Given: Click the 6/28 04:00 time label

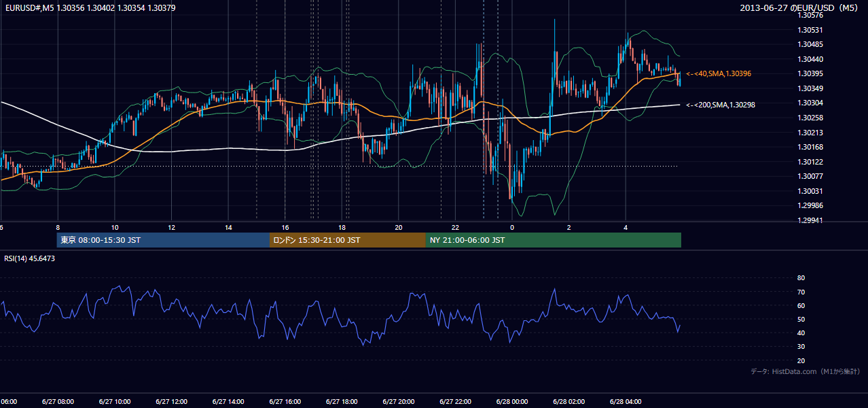Looking at the screenshot, I should (626, 402).
